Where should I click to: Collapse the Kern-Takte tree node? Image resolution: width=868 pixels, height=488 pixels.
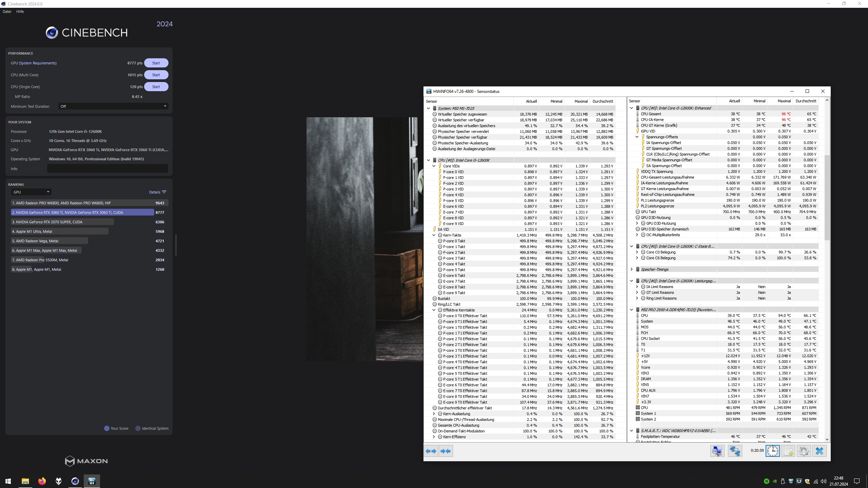tap(434, 235)
